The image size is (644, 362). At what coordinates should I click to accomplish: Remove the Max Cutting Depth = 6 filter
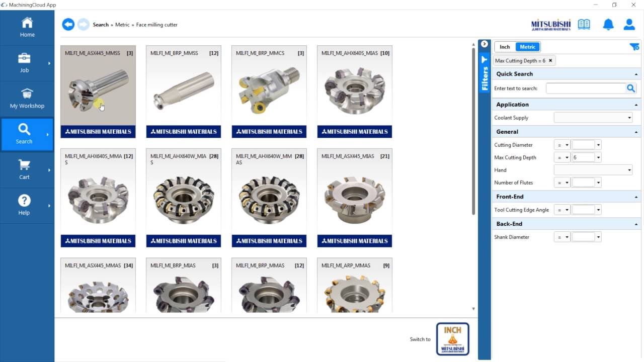550,60
